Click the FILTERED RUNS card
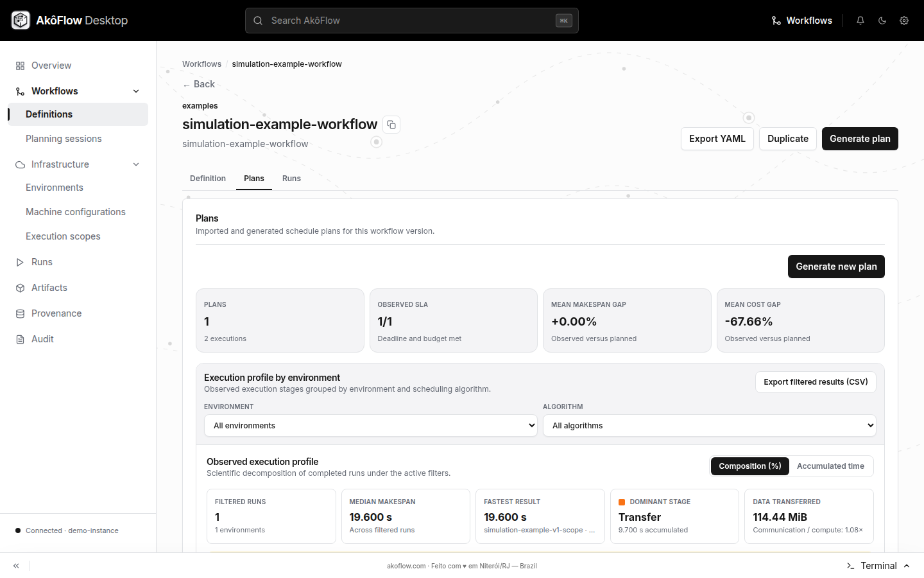Viewport: 924px width, 578px height. [271, 516]
